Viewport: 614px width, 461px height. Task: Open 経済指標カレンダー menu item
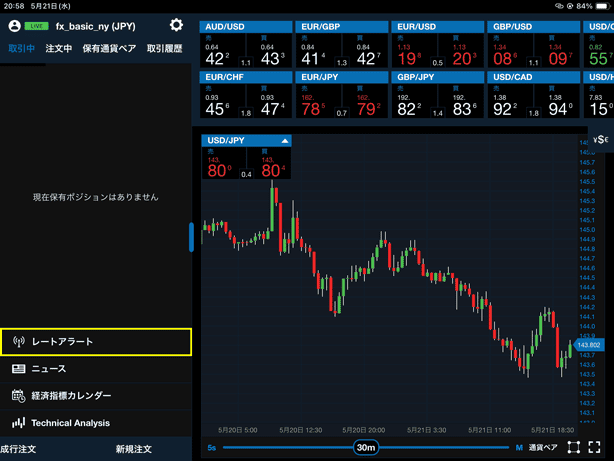pos(96,396)
